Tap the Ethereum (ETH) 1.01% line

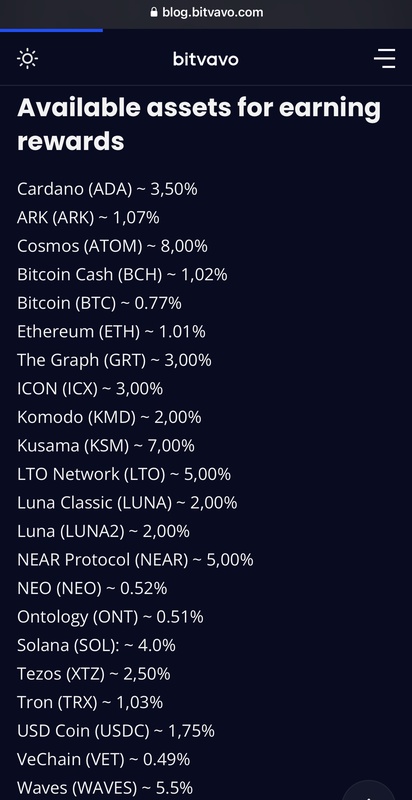pyautogui.click(x=111, y=332)
